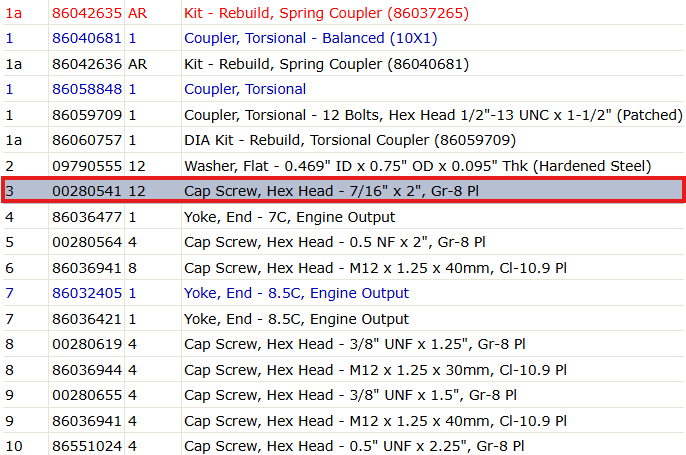The height and width of the screenshot is (455, 686).
Task: Select Kit - Rebuild, Spring Coupler (86040681) row
Action: pos(343,64)
